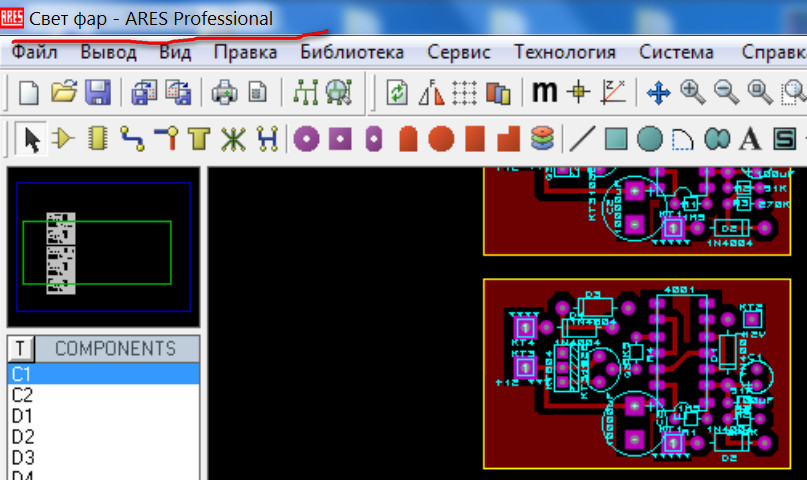The image size is (807, 480).
Task: Select the orange edge connector pad tool
Action: point(408,139)
